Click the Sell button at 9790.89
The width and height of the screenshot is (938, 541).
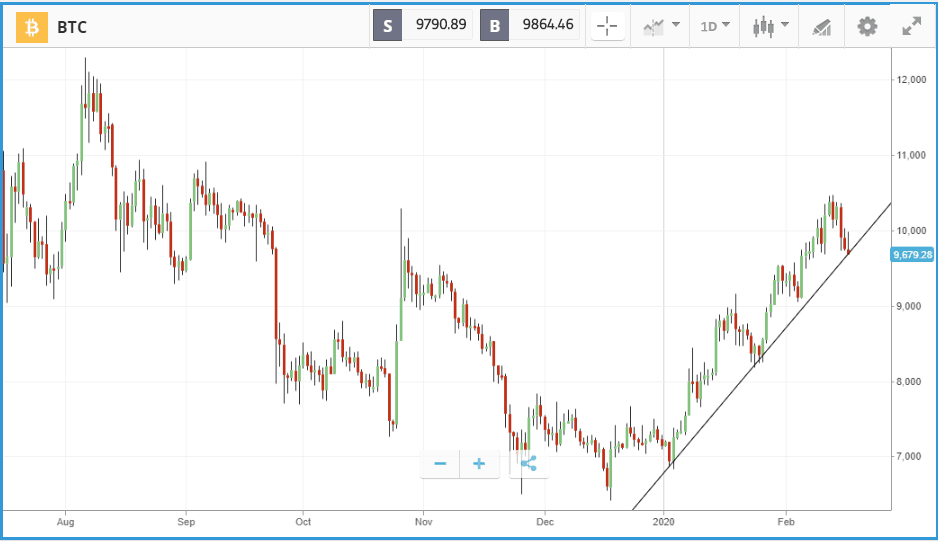tap(422, 25)
